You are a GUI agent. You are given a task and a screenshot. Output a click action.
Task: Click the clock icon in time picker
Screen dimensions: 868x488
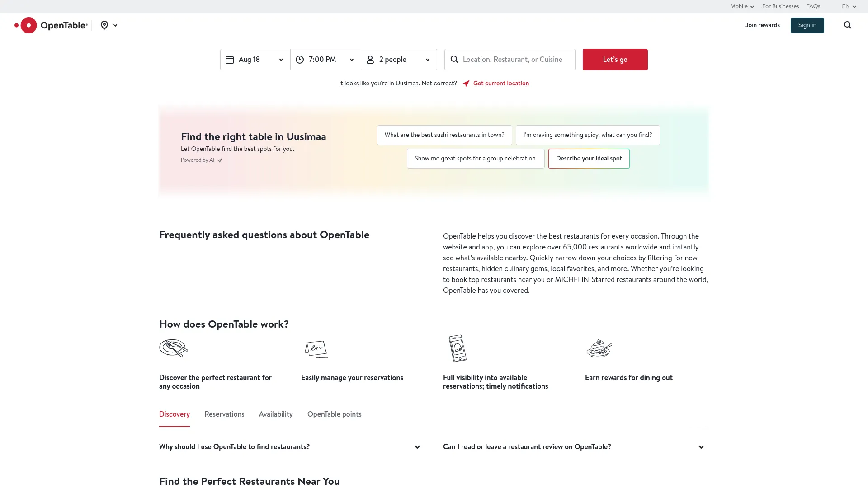300,60
